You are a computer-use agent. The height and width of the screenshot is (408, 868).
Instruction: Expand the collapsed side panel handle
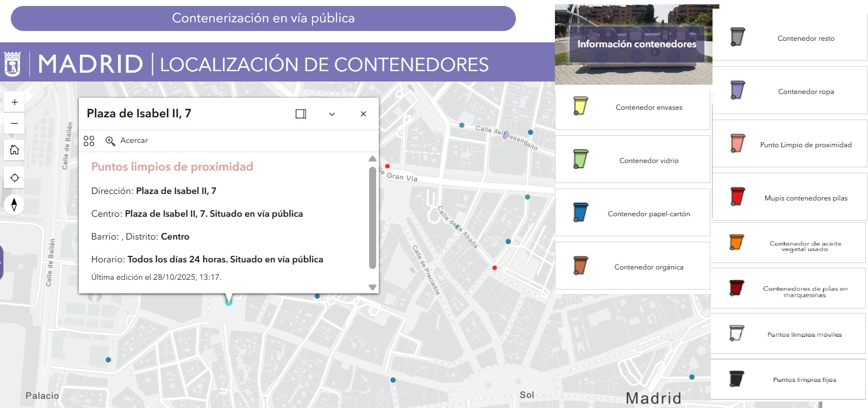2,262
